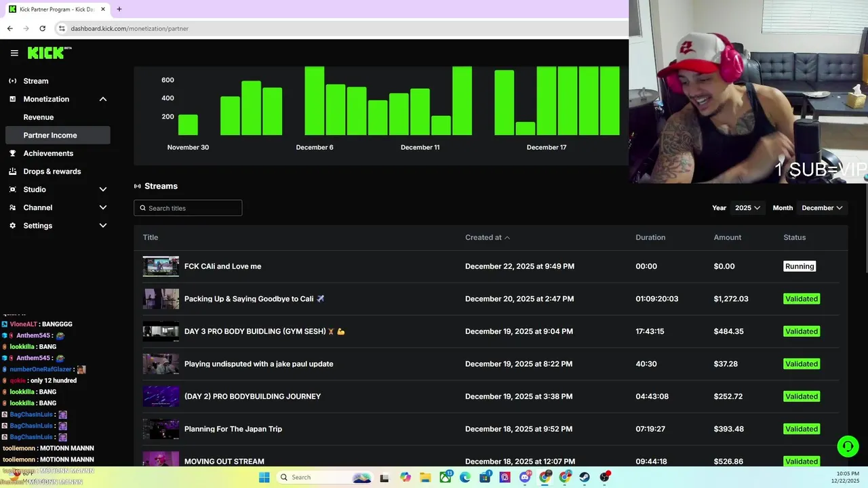Image resolution: width=868 pixels, height=488 pixels.
Task: Open Microsoft Edge from taskbar
Action: [x=465, y=477]
